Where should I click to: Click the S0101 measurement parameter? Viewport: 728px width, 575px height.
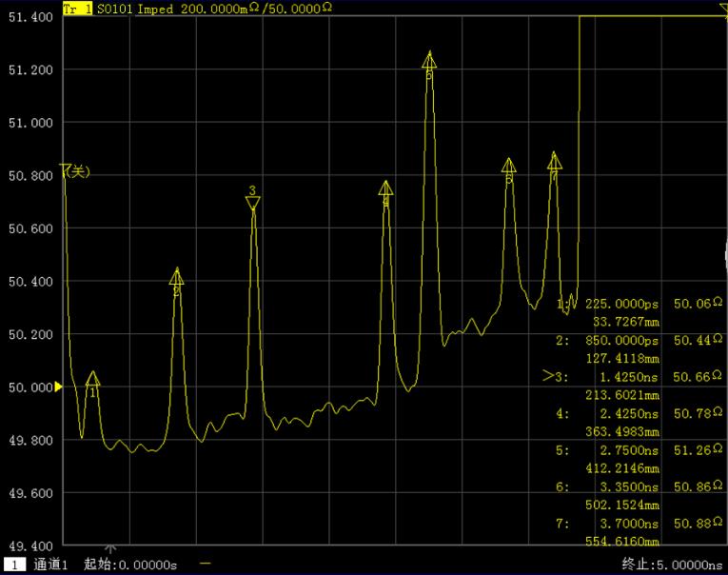[115, 8]
